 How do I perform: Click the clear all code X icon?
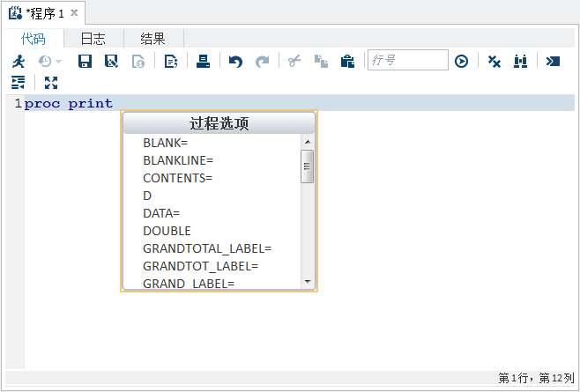coord(494,62)
